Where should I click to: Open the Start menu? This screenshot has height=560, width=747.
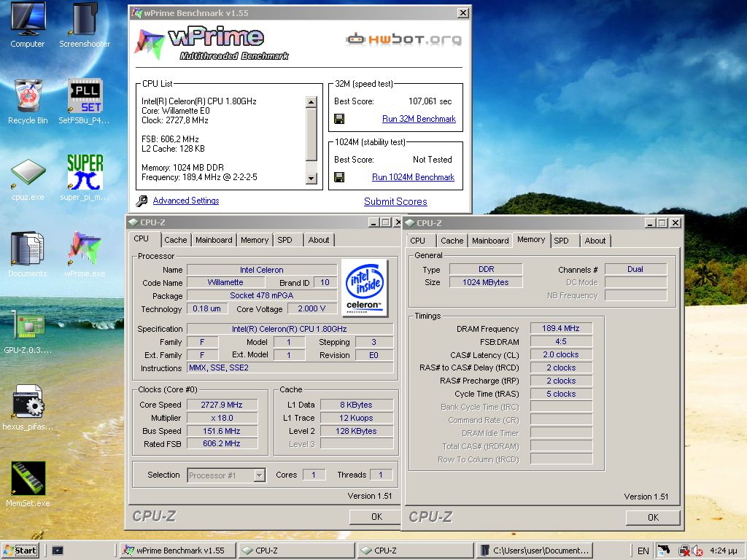coord(20,551)
